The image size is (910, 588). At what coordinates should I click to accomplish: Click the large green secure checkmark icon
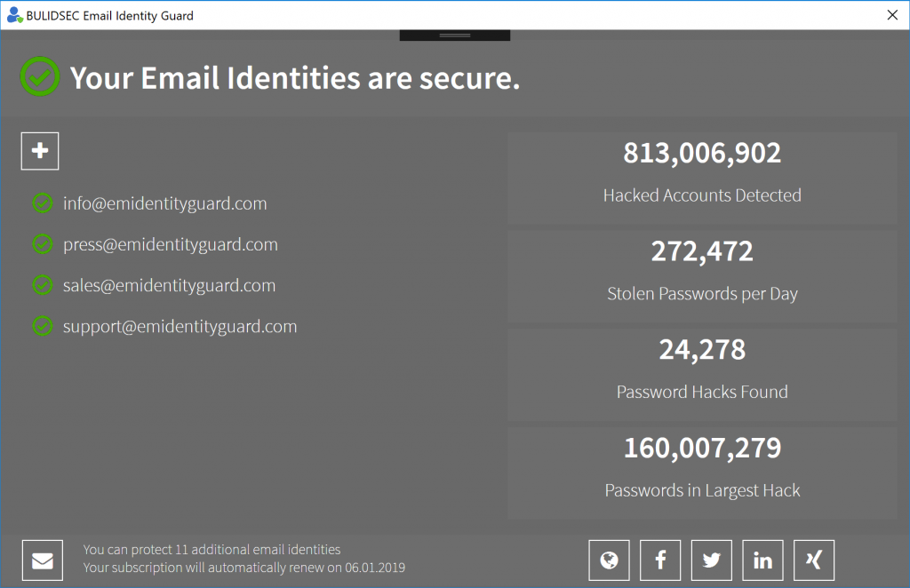tap(40, 76)
